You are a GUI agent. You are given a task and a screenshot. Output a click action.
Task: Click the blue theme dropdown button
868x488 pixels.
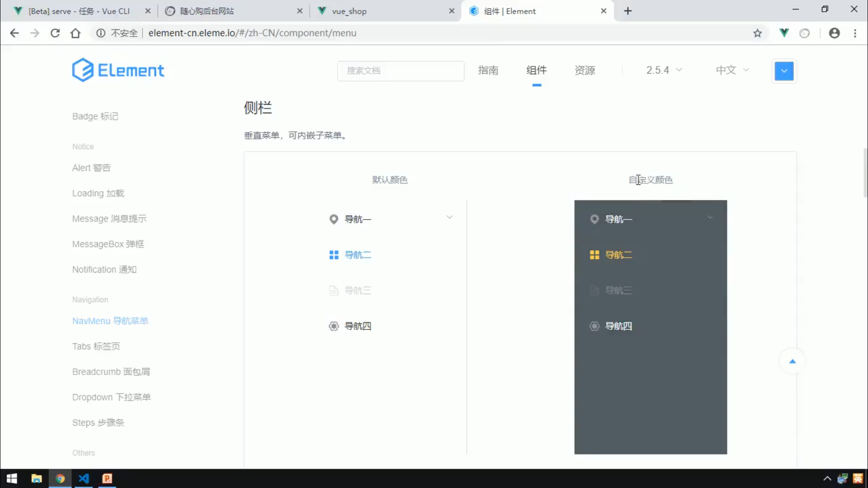click(784, 71)
